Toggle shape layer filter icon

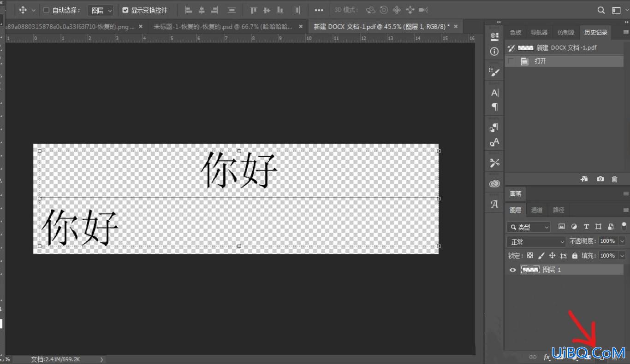pos(598,226)
